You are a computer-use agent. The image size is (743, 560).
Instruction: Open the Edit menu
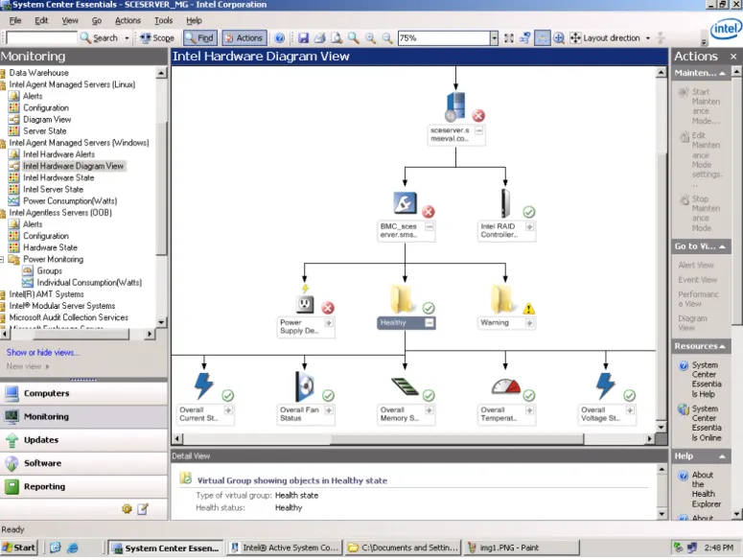point(41,20)
